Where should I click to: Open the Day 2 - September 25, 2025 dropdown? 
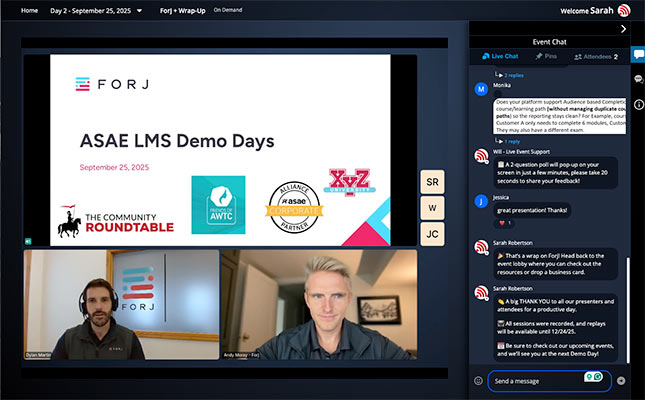tap(96, 11)
